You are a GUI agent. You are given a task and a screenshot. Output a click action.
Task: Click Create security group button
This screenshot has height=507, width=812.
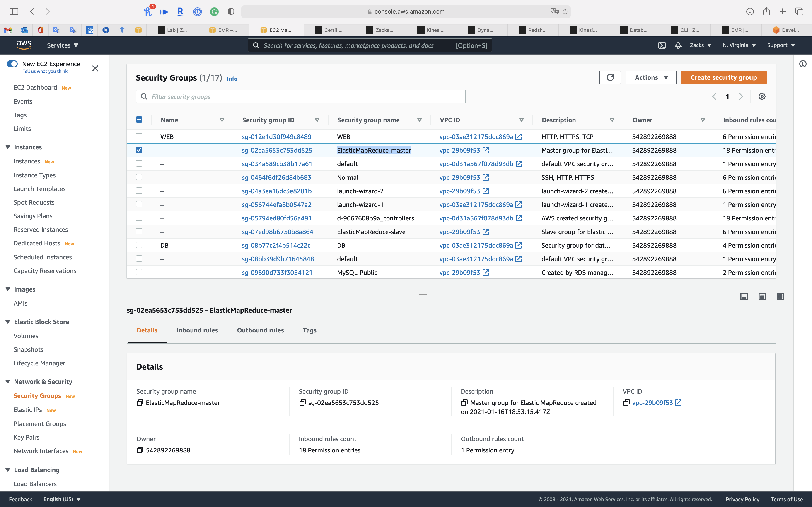pos(723,77)
